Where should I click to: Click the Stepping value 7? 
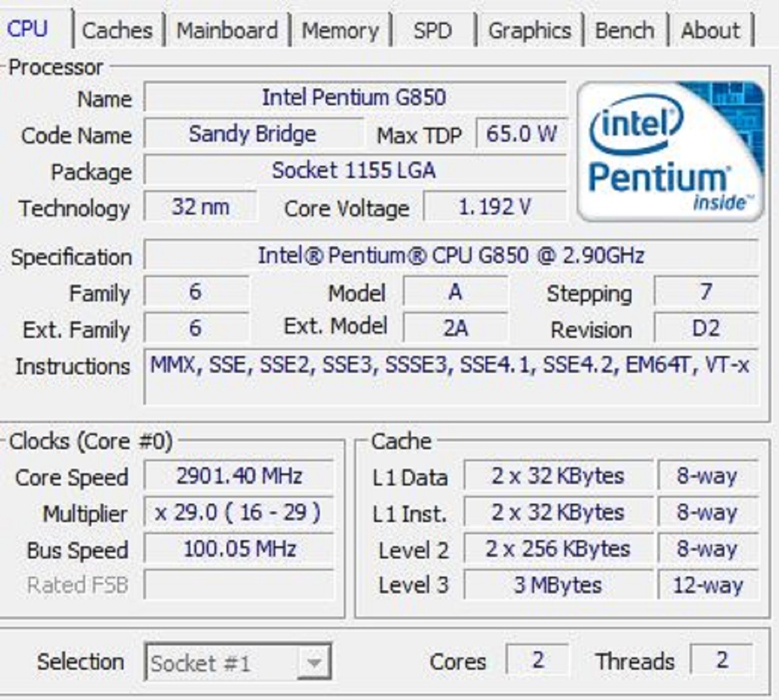[x=706, y=292]
